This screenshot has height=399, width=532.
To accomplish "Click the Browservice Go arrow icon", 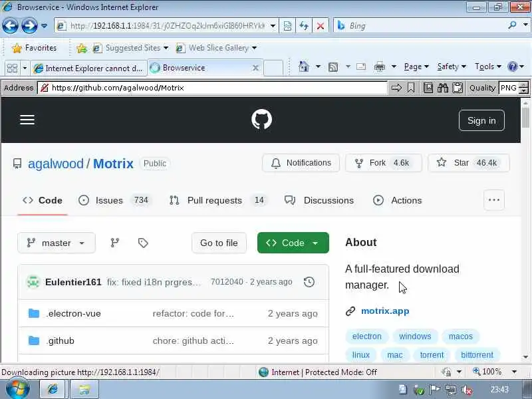I will coord(396,88).
